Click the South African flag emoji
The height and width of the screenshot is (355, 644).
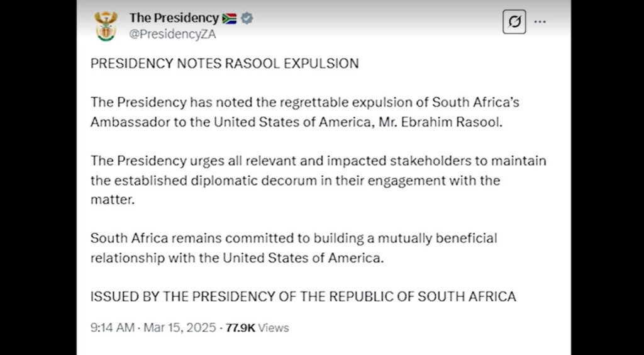pos(229,18)
